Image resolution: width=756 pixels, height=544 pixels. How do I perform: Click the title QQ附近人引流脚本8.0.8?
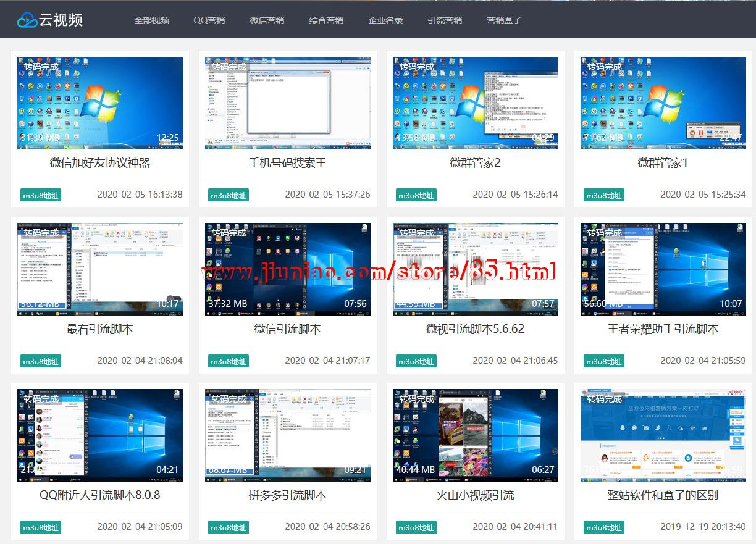100,495
